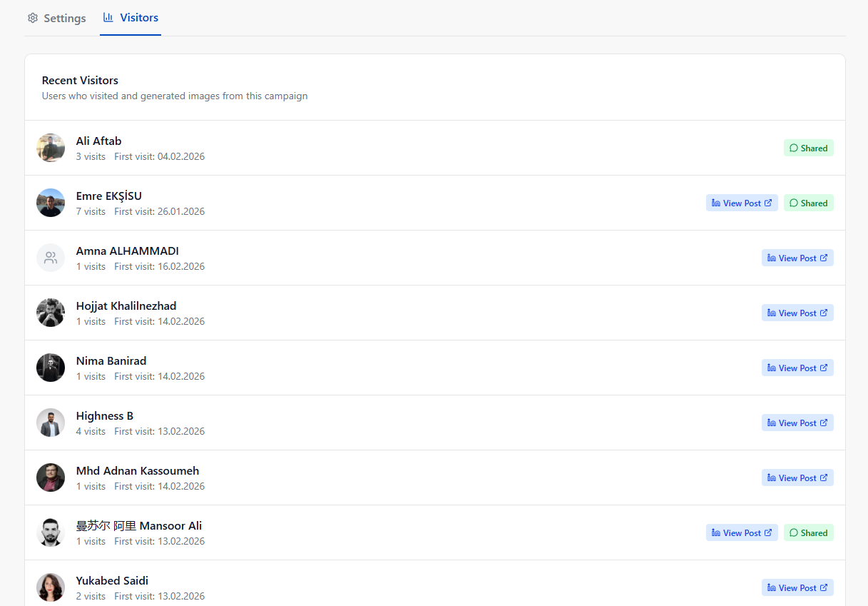Open Yukabed Saidi's profile avatar

[50, 587]
